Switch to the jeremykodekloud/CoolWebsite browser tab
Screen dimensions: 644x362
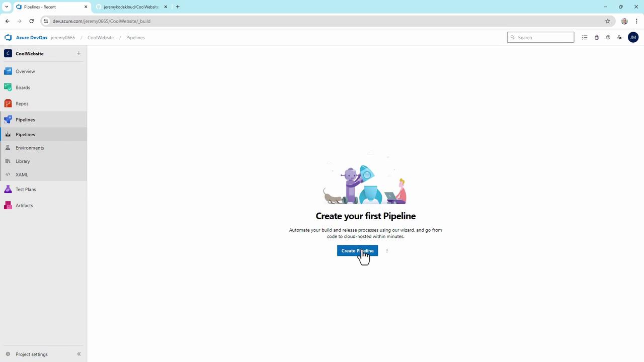[x=131, y=7]
